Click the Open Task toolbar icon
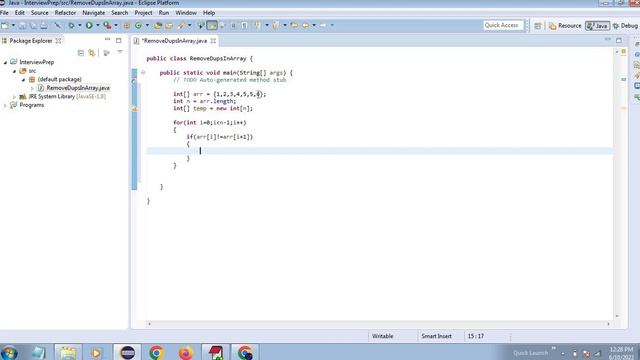Screen dimensions: 640x360 (169, 25)
